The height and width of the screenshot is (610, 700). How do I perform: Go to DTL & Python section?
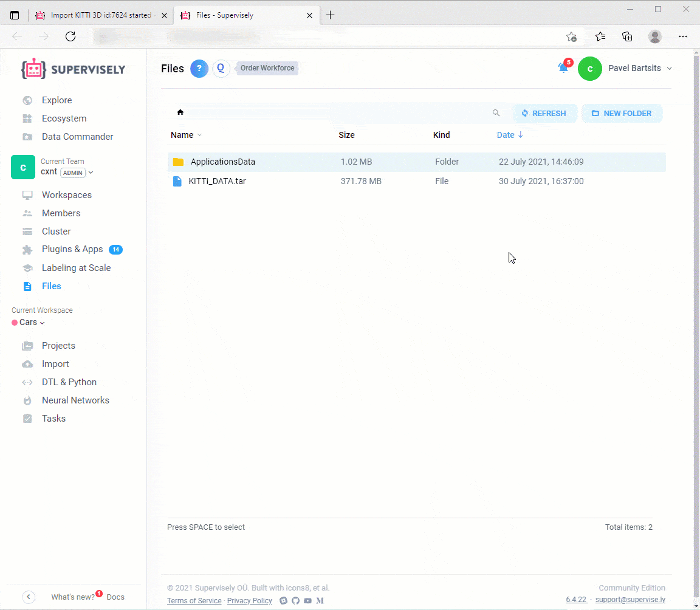[x=69, y=382]
